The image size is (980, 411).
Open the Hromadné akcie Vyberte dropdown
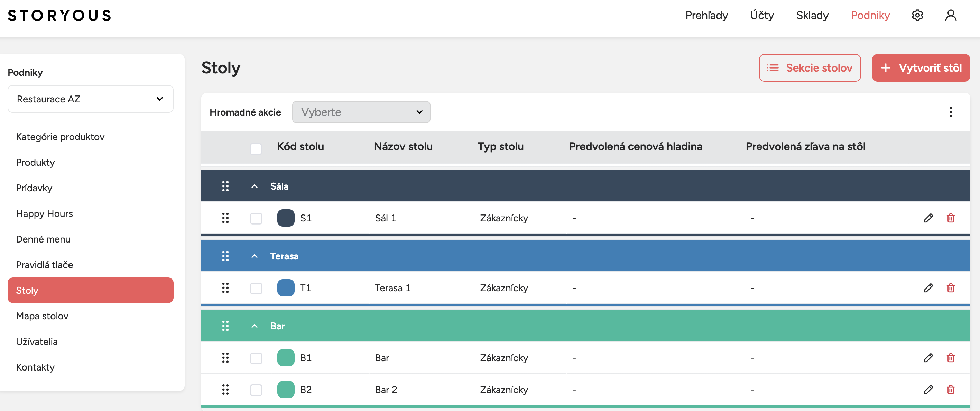[361, 112]
